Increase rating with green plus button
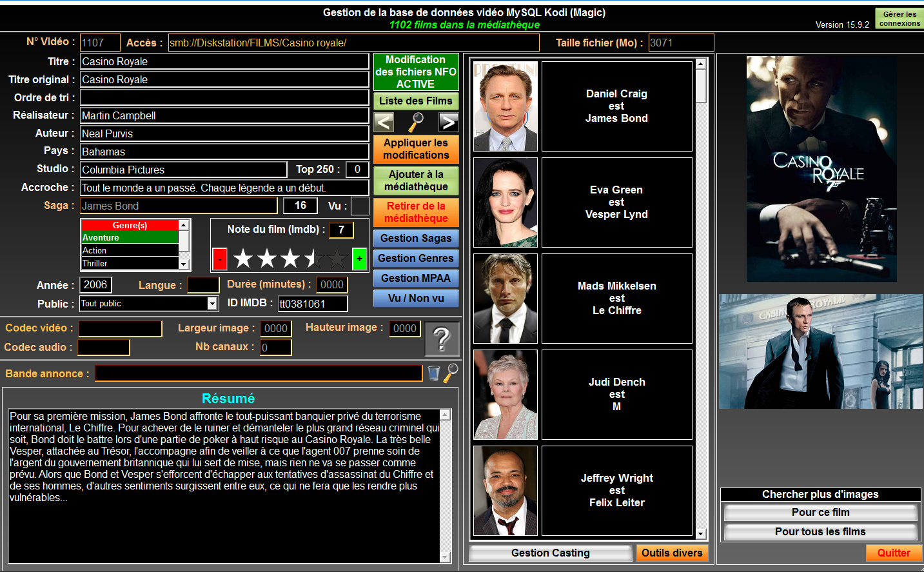The height and width of the screenshot is (572, 924). click(x=360, y=259)
